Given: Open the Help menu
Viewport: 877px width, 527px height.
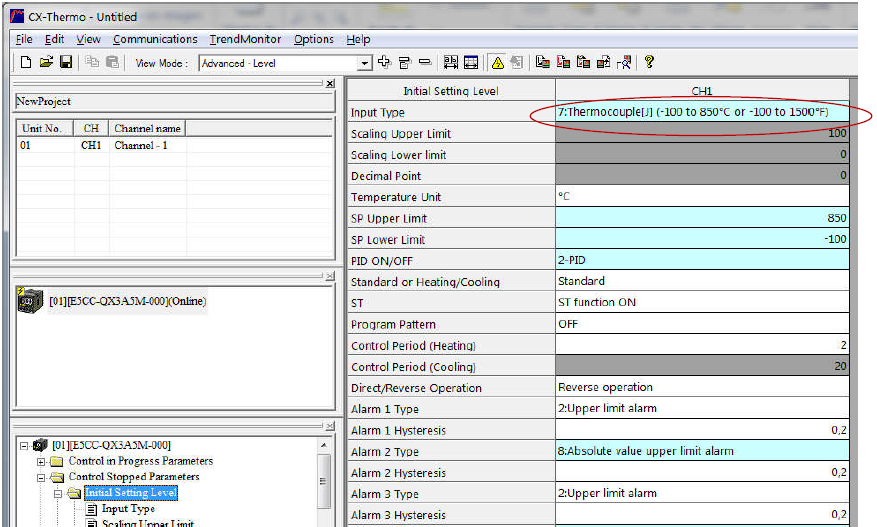Looking at the screenshot, I should click(358, 39).
